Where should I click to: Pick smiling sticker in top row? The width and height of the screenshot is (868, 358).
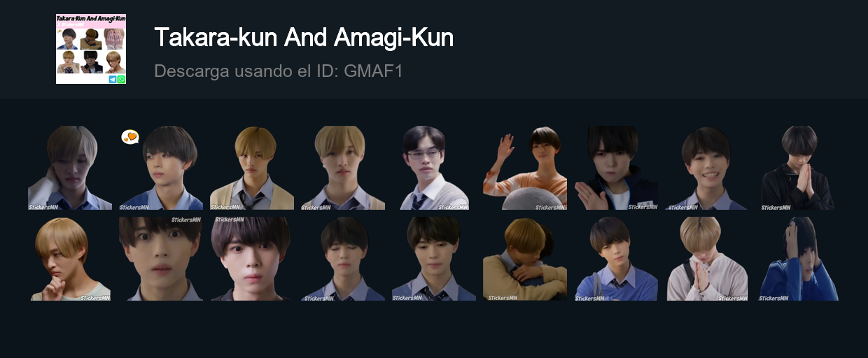707,168
